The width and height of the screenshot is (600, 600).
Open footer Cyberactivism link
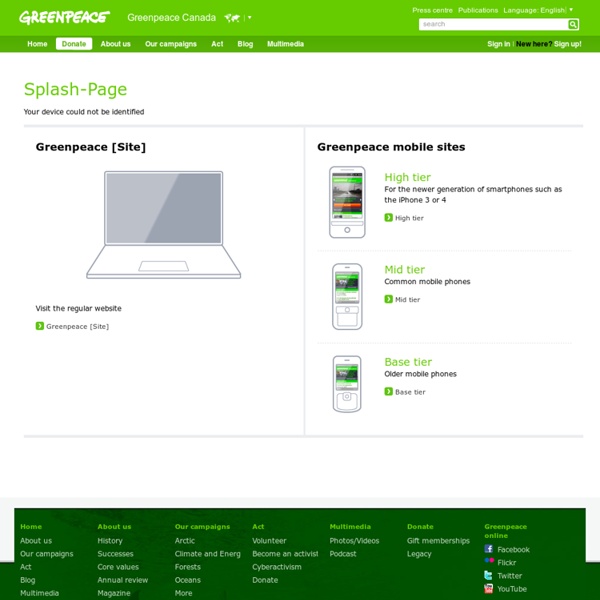click(277, 567)
